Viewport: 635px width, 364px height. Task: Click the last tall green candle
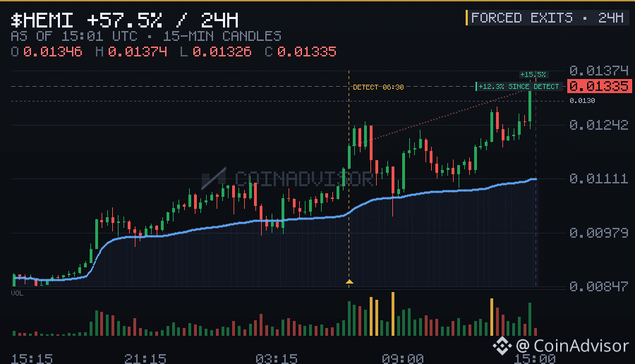pos(530,106)
